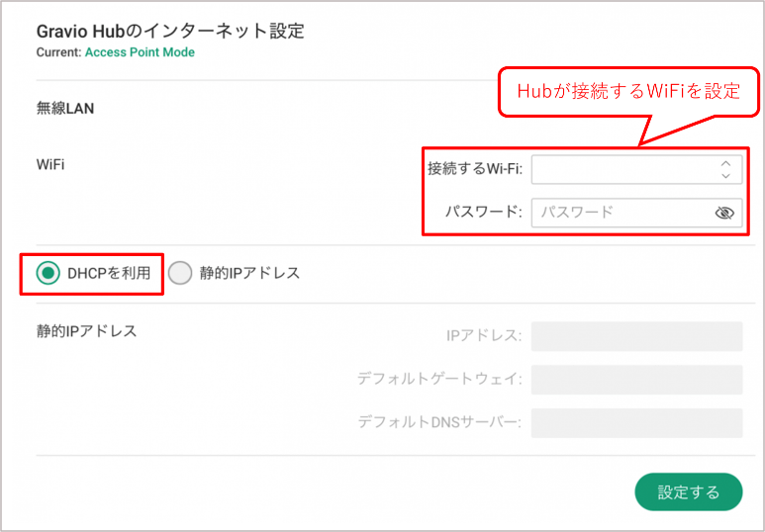Viewport: 765px width, 532px height.
Task: Click the red Hubが接続するWiFiを設定 callout
Action: 628,91
